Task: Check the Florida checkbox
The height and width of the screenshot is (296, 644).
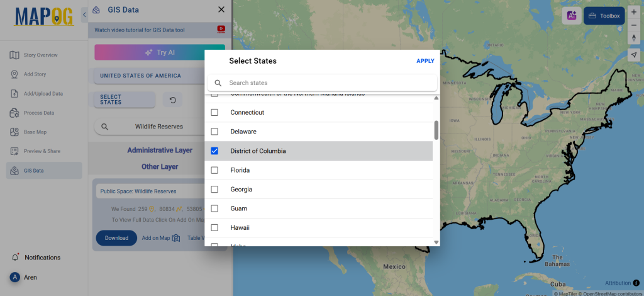Action: 214,170
